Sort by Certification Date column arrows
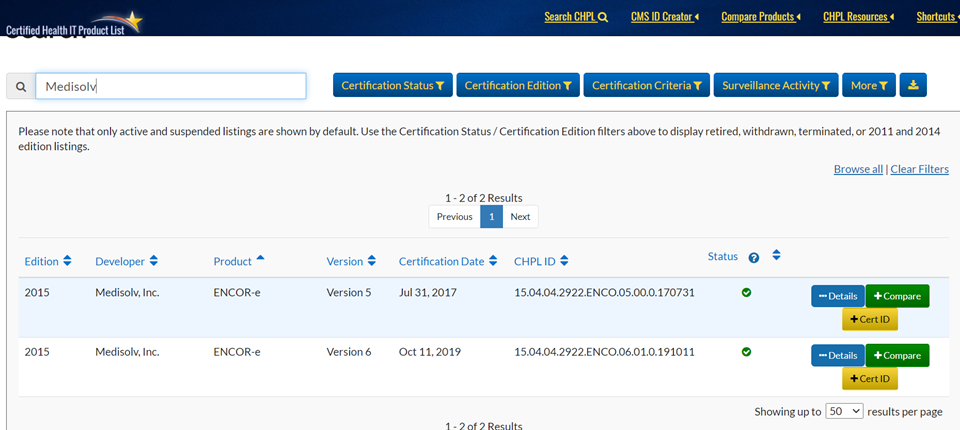The image size is (960, 430). 493,261
